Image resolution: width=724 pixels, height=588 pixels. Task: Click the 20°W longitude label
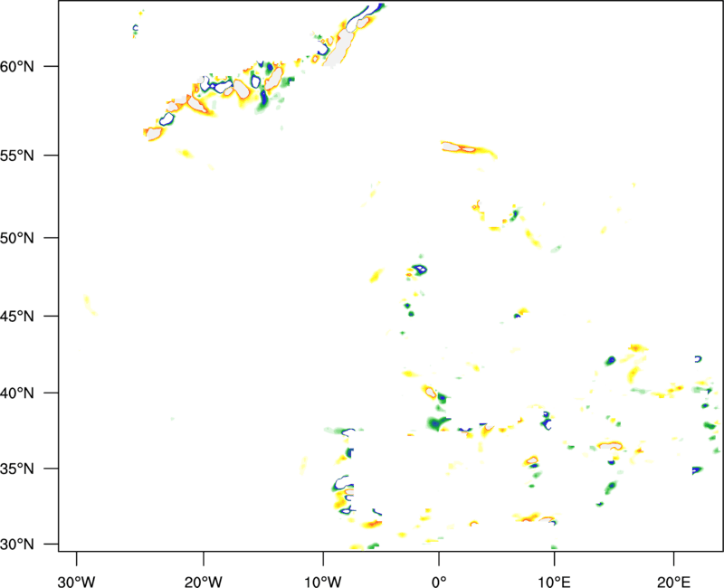pos(203,582)
